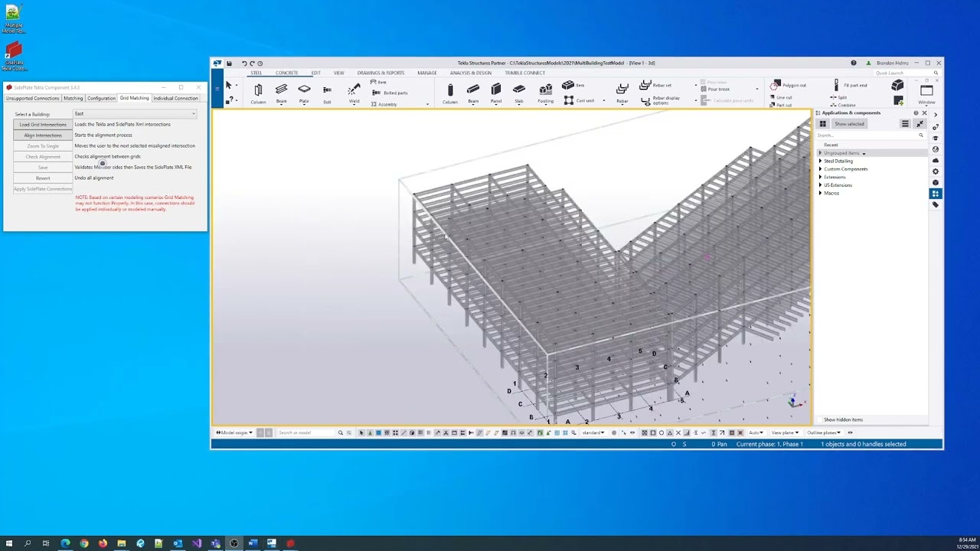This screenshot has height=551, width=980.
Task: Open Microsoft Word from the taskbar
Action: (x=253, y=543)
